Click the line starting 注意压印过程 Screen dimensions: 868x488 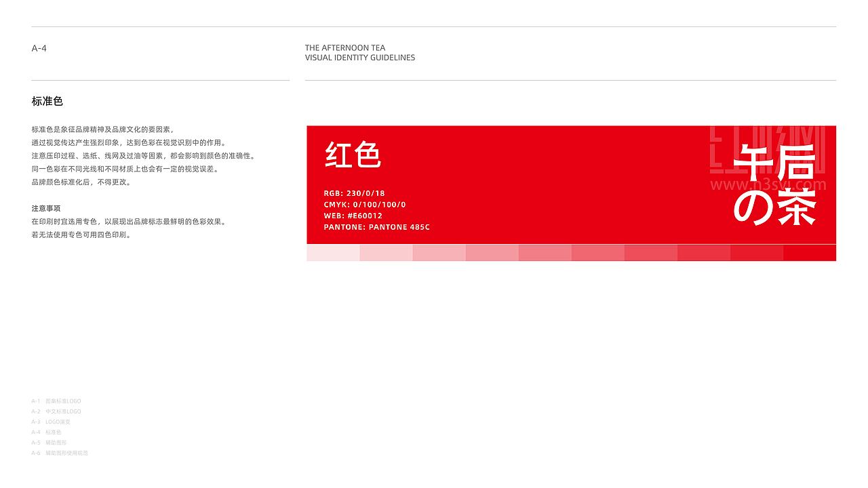(x=143, y=155)
